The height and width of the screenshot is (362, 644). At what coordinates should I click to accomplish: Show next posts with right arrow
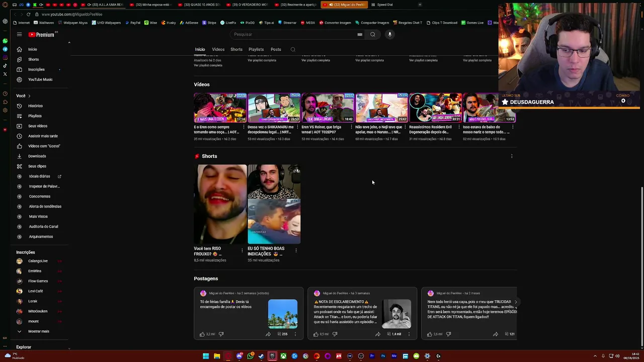click(515, 302)
